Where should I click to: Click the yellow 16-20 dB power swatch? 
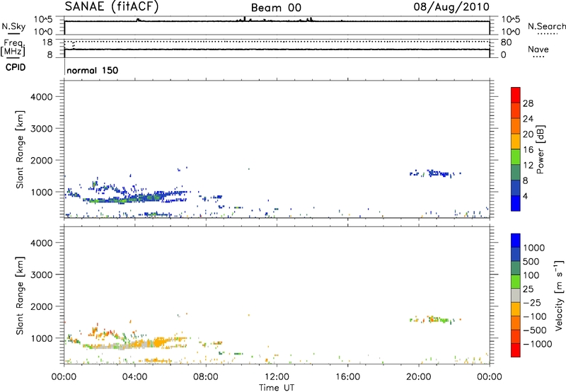pos(516,141)
